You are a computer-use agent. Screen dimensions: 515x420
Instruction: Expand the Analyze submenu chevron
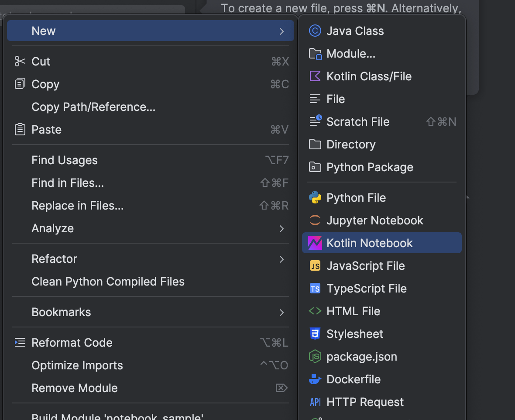(282, 229)
